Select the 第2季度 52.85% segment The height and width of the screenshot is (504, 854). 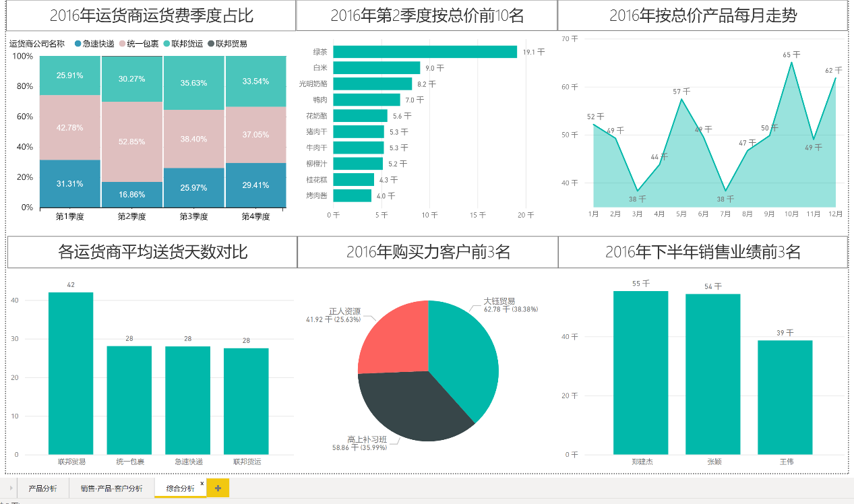pos(132,141)
